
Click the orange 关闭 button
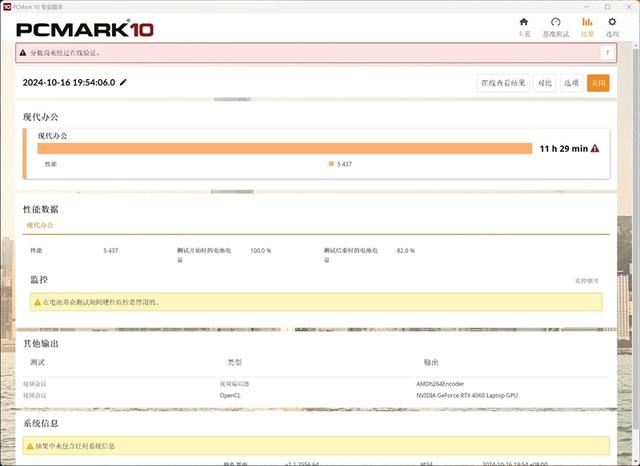click(x=598, y=83)
